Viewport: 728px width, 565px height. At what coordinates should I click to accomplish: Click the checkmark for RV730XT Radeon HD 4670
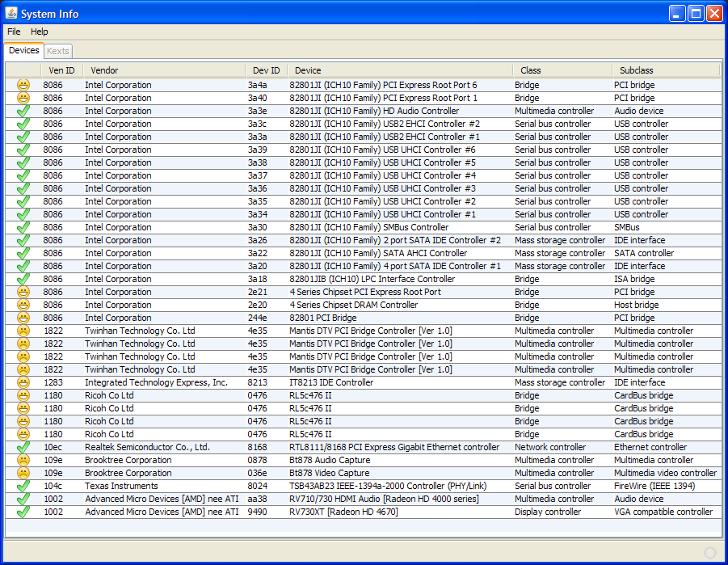23,512
